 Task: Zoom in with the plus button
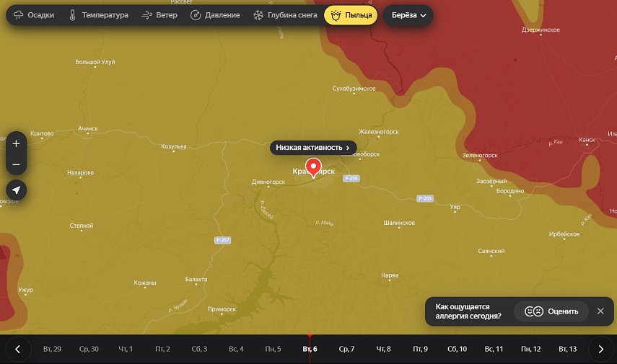pyautogui.click(x=16, y=143)
